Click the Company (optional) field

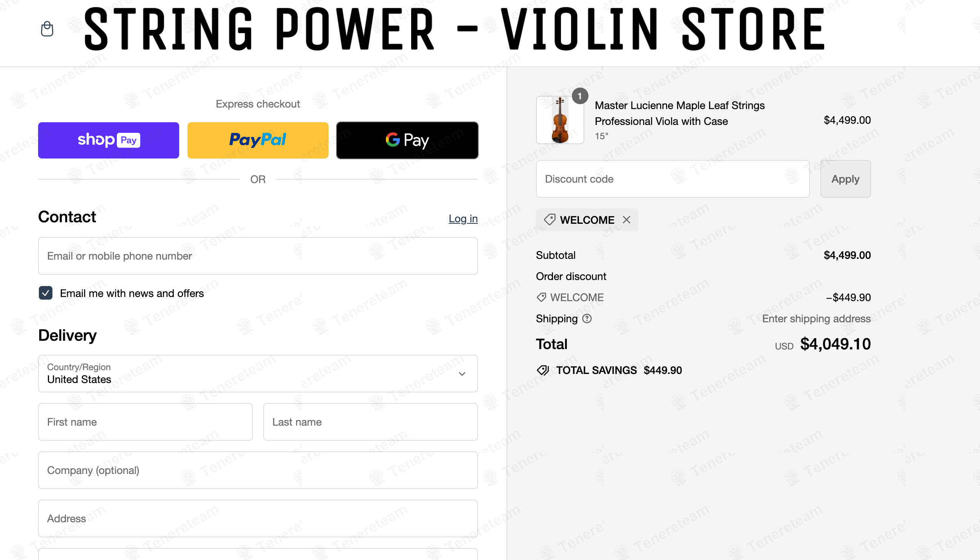tap(258, 470)
